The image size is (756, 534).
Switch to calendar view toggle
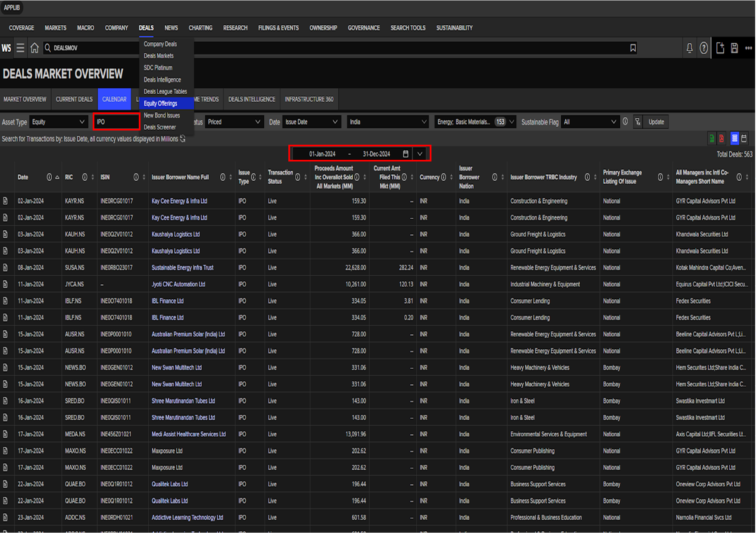pos(744,139)
